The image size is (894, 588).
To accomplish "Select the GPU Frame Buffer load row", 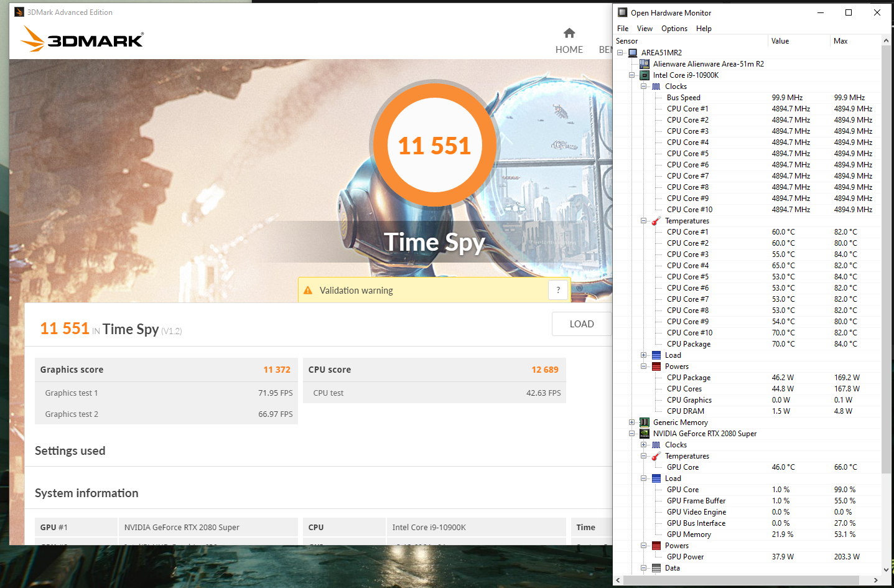I will [748, 501].
